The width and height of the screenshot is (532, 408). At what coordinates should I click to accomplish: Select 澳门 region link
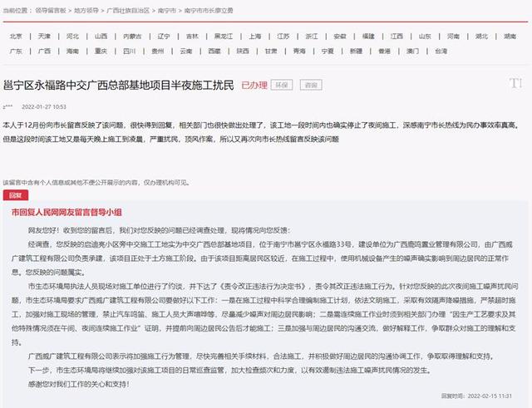(412, 51)
